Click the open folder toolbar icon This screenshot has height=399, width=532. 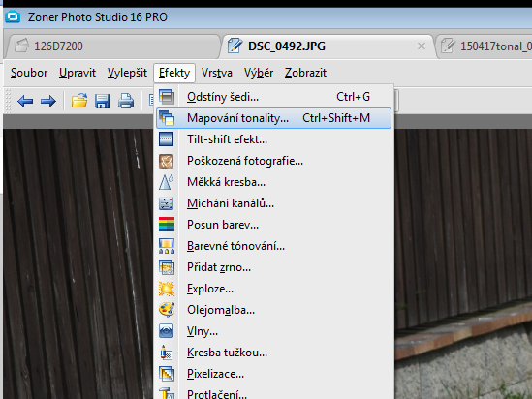tap(79, 101)
